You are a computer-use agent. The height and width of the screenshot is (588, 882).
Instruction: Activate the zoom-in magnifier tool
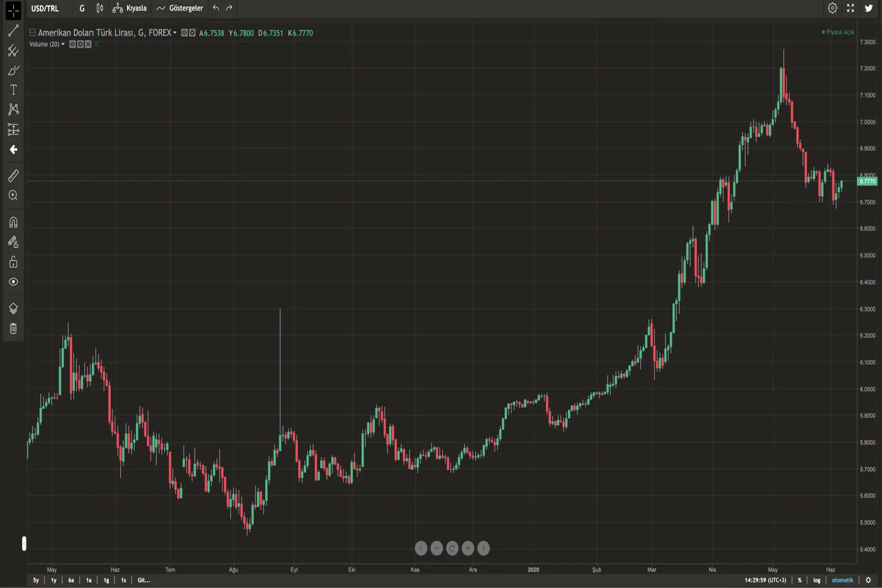(x=13, y=196)
